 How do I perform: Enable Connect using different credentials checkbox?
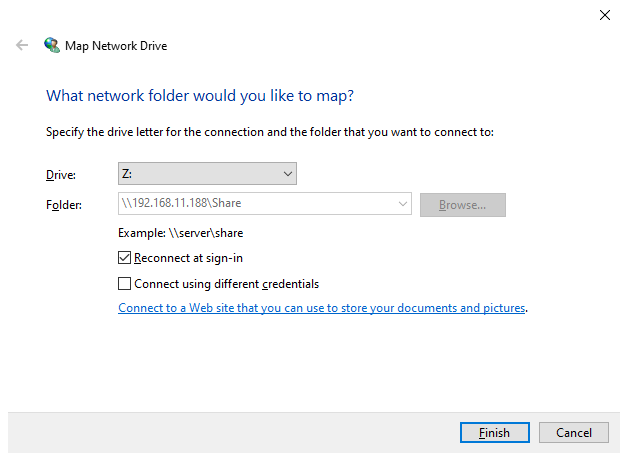(x=124, y=284)
